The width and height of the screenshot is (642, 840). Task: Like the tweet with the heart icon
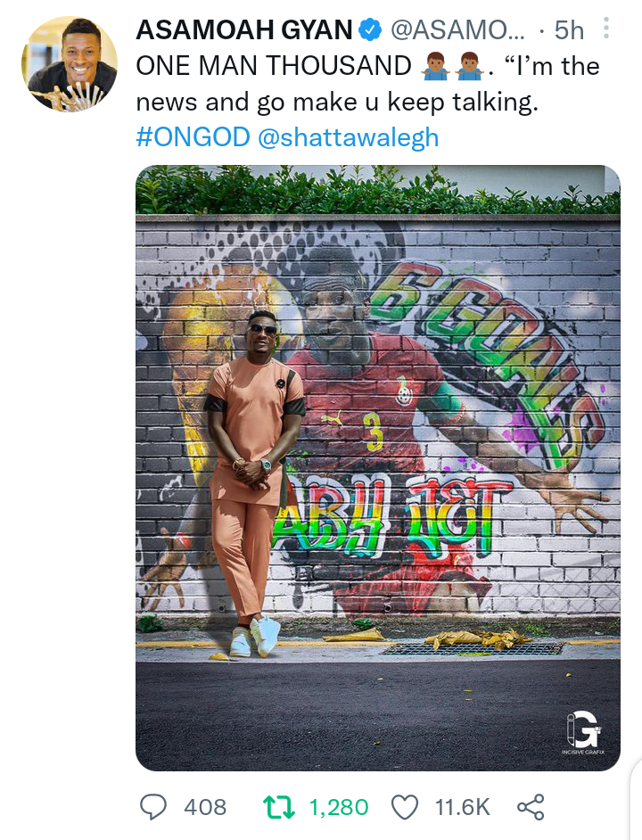coord(405,807)
